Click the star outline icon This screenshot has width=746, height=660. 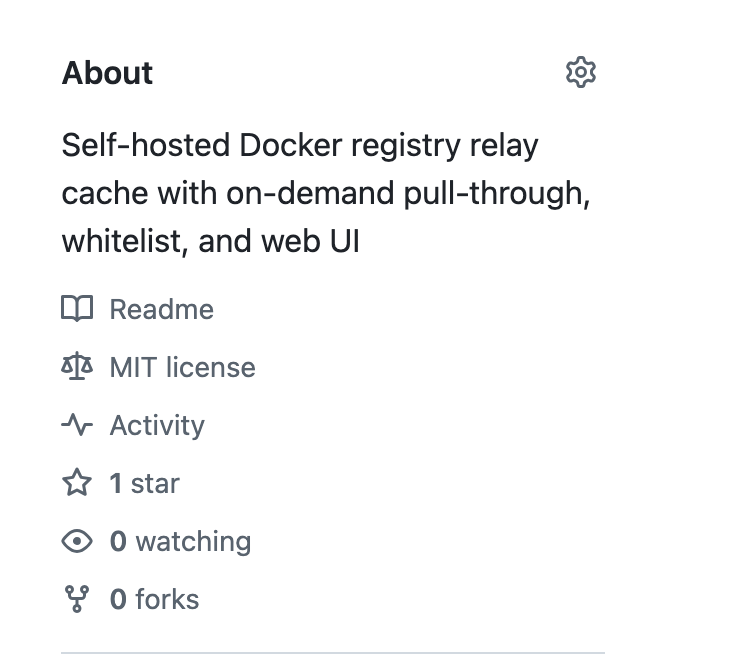(x=77, y=483)
